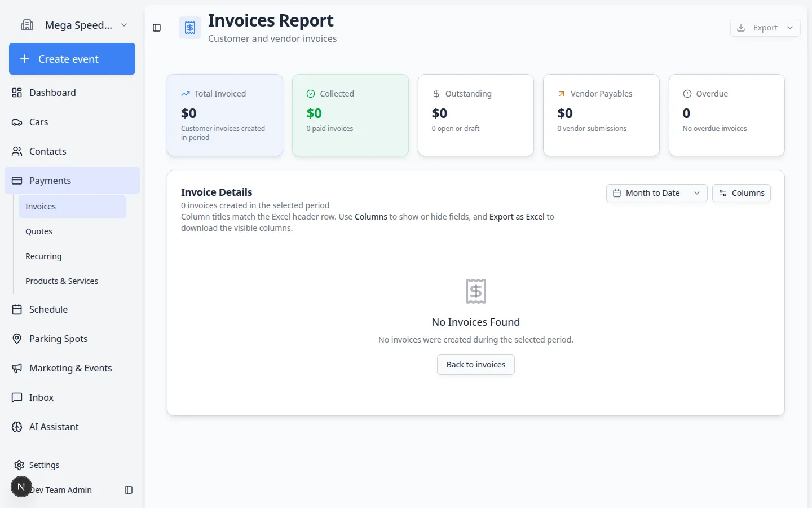
Task: Open the Month to Date period dropdown
Action: click(657, 193)
